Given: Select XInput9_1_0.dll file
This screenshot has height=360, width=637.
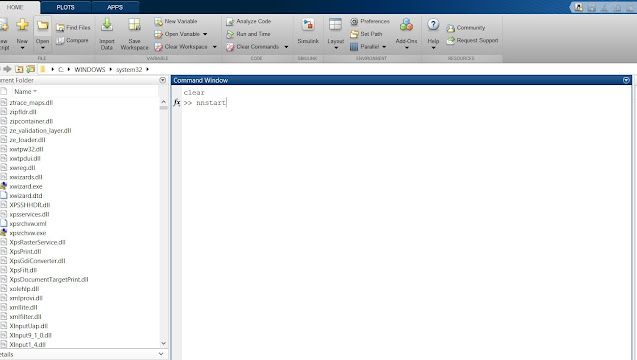Looking at the screenshot, I should click(x=30, y=335).
